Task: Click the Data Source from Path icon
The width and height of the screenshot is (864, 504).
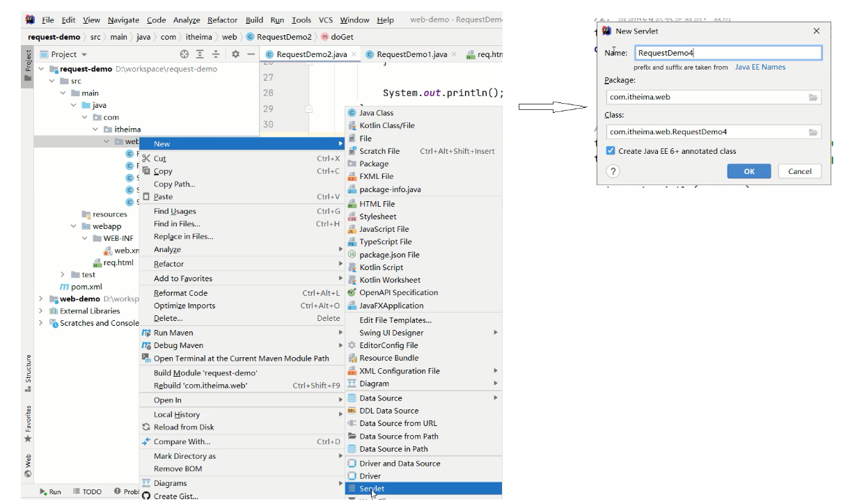Action: (x=352, y=436)
